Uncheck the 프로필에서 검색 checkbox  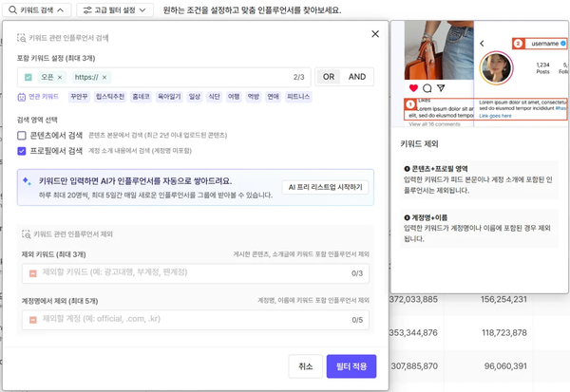click(x=22, y=150)
